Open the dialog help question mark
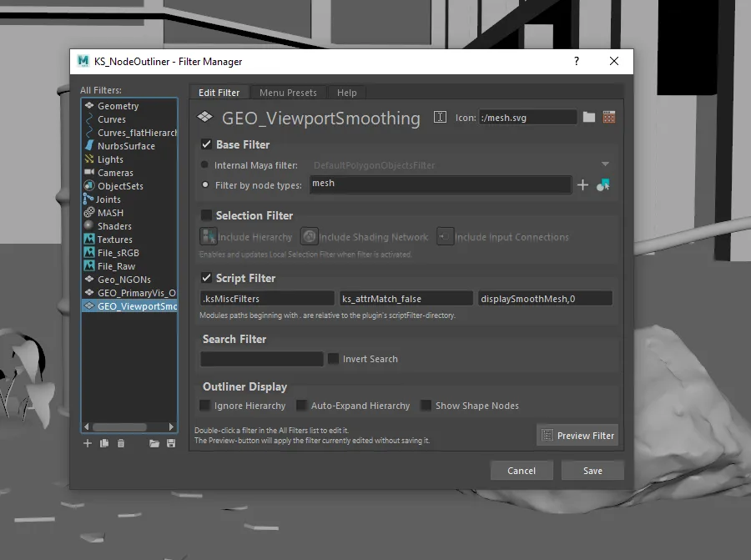Image resolution: width=751 pixels, height=560 pixels. 577,61
